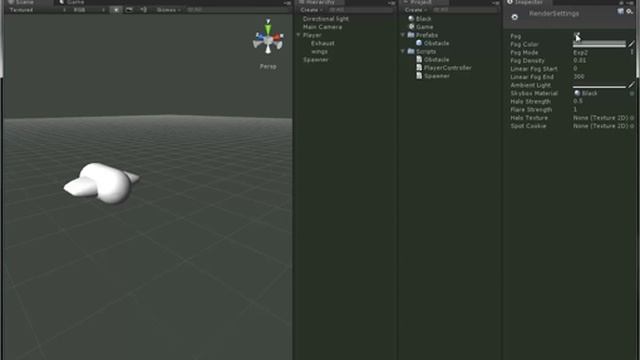Screen dimensions: 640x360
Task: Select the PlayerController script icon
Action: tap(419, 68)
